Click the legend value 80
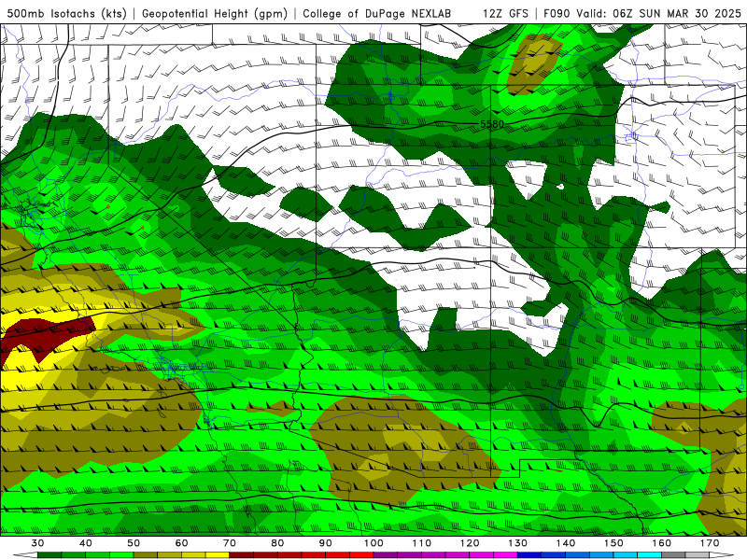This screenshot has height=560, width=747. (x=277, y=543)
